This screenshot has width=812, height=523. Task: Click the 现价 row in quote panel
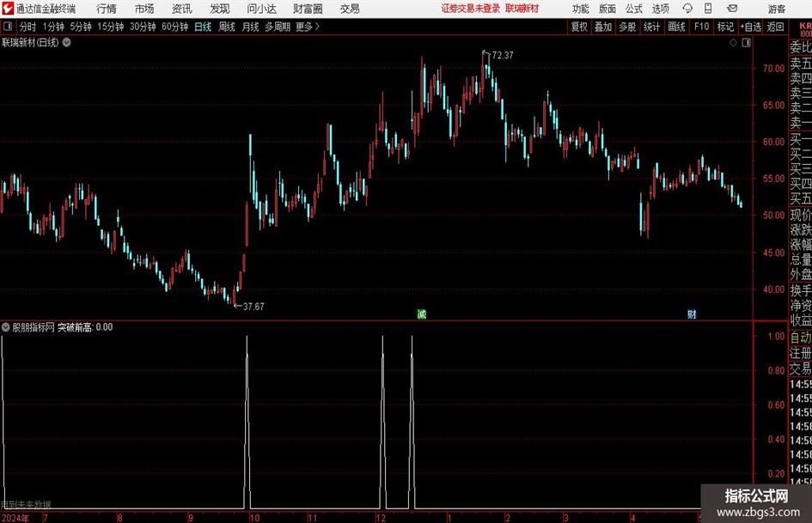click(x=801, y=215)
